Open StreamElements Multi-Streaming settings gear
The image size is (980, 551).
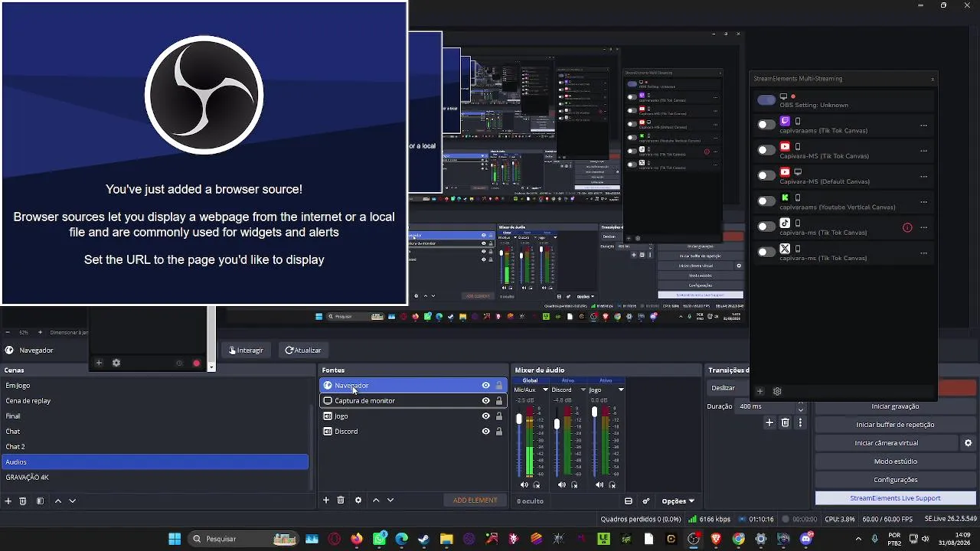[777, 391]
